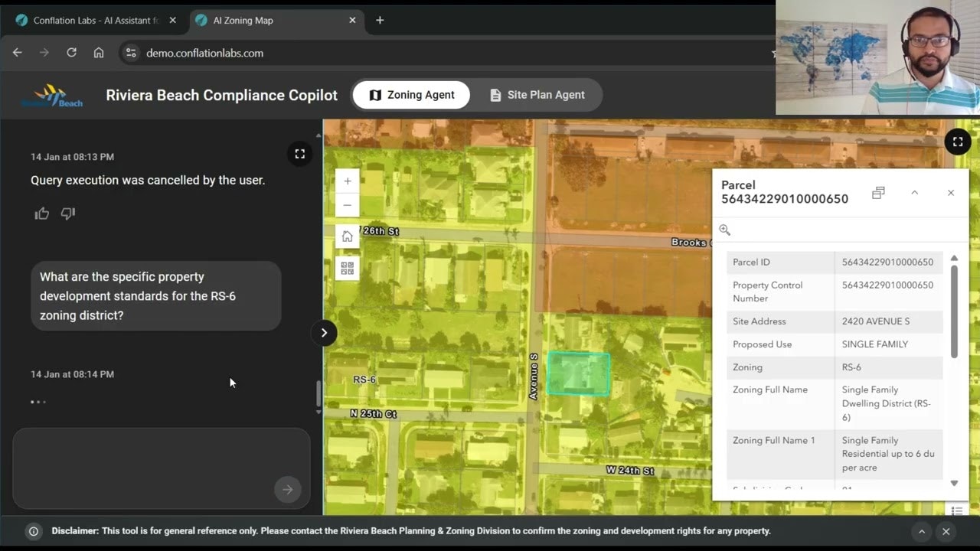
Task: Select the Conflation Labs browser tab
Action: click(96, 21)
